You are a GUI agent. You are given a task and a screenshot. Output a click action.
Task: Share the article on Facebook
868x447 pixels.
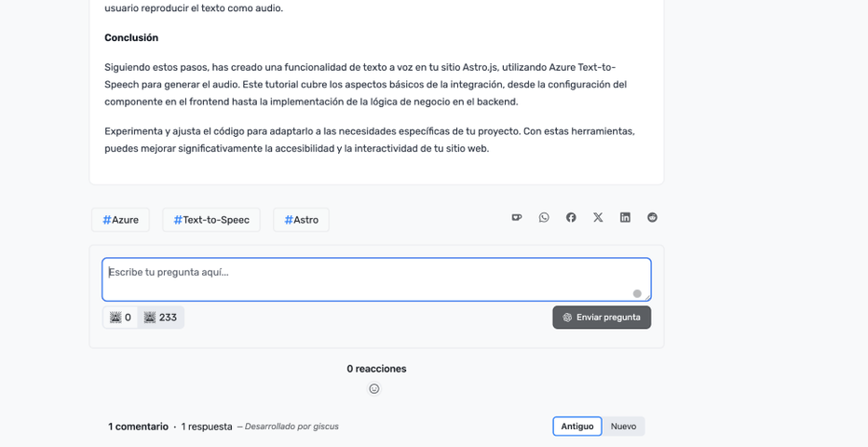(x=571, y=218)
